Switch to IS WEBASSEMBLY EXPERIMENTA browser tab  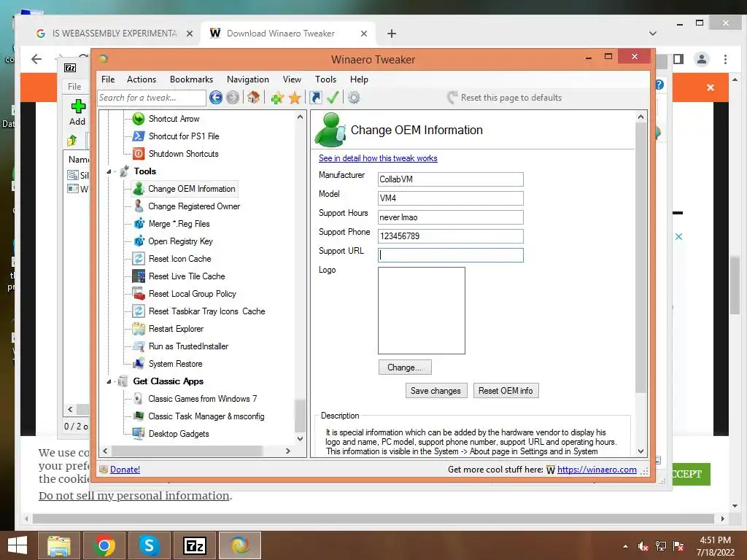click(x=115, y=34)
